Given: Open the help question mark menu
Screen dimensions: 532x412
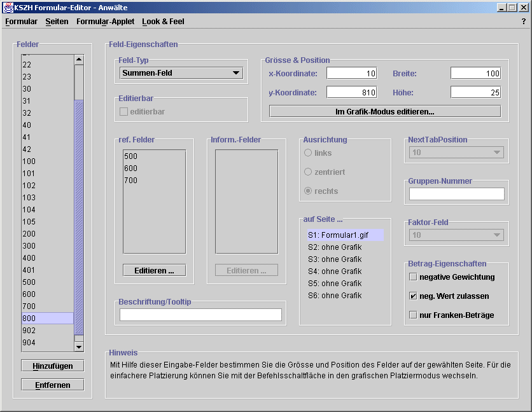Looking at the screenshot, I should point(524,22).
